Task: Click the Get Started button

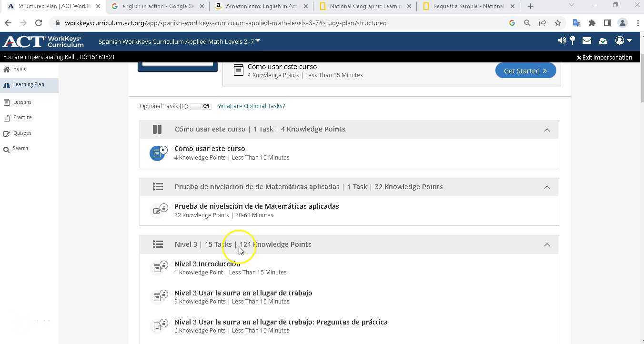Action: click(x=525, y=70)
